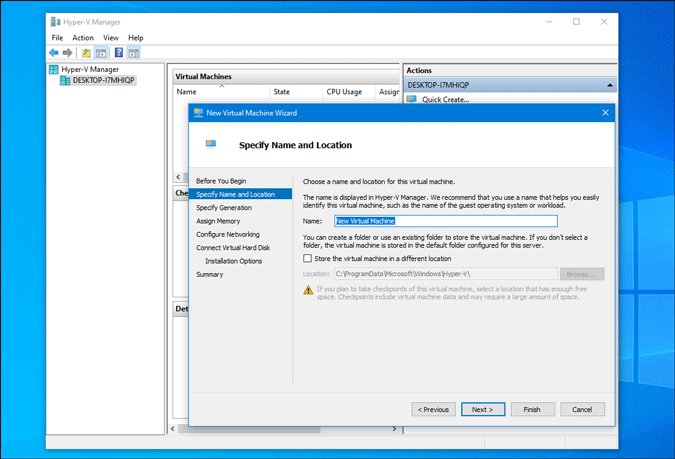Viewport: 675px width, 459px height.
Task: Click bottom horizontal scrollbar right arrow
Action: 394,429
